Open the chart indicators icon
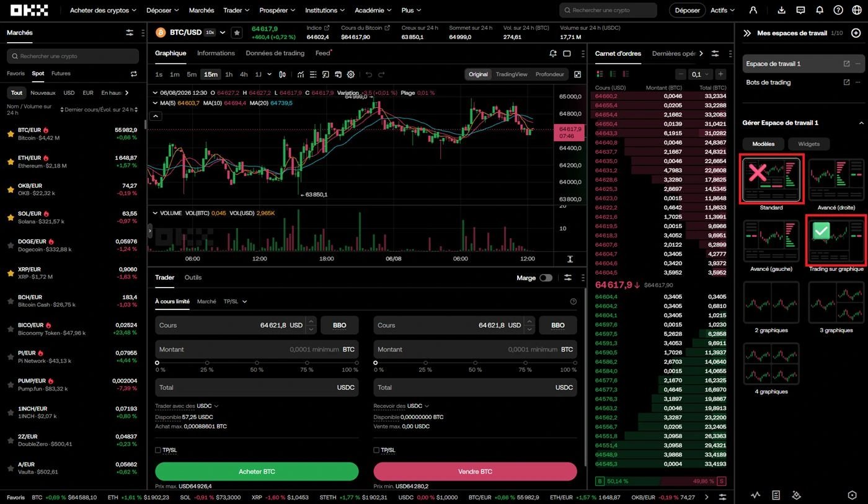 [x=301, y=74]
